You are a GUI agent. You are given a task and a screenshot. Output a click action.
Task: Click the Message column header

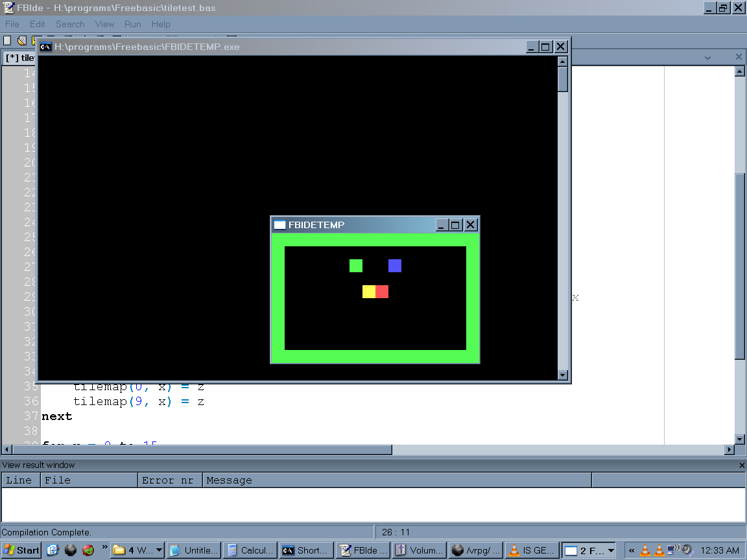click(397, 480)
